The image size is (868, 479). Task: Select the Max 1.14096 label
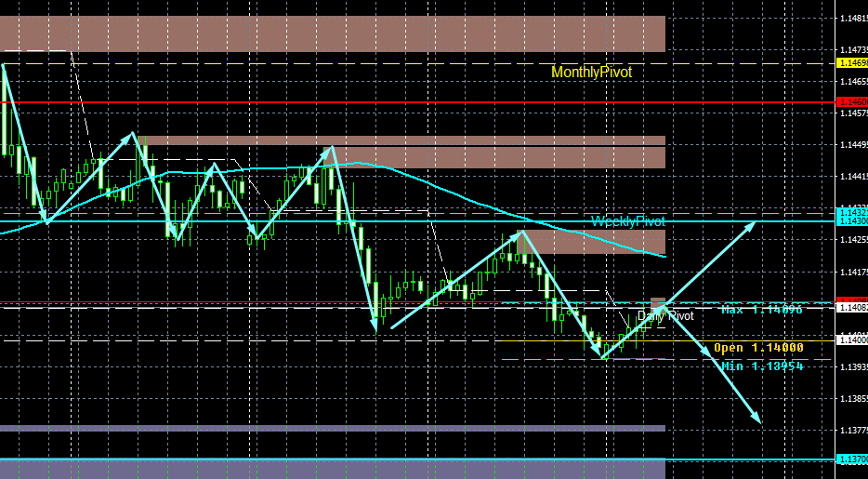[x=762, y=310]
